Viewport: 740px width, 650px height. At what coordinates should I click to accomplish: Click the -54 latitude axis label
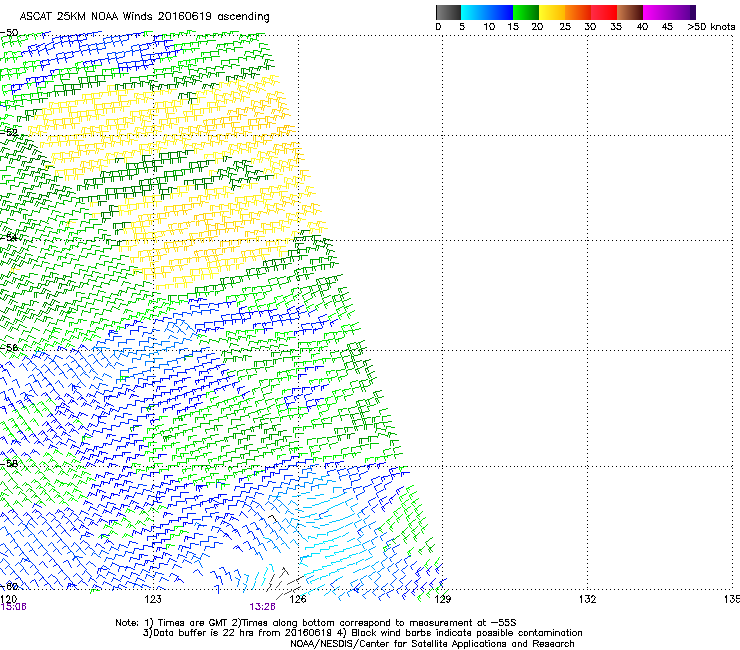click(9, 237)
